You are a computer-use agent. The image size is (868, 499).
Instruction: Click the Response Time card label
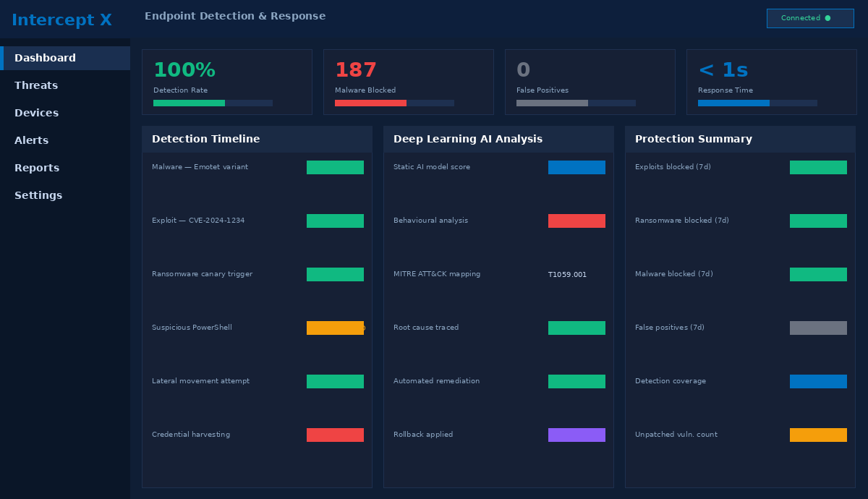pyautogui.click(x=726, y=90)
